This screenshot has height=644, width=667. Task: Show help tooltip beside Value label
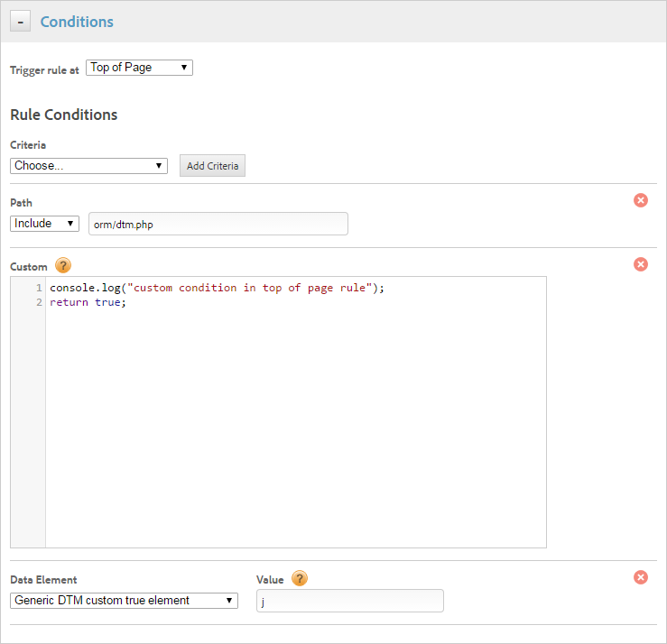click(x=300, y=579)
